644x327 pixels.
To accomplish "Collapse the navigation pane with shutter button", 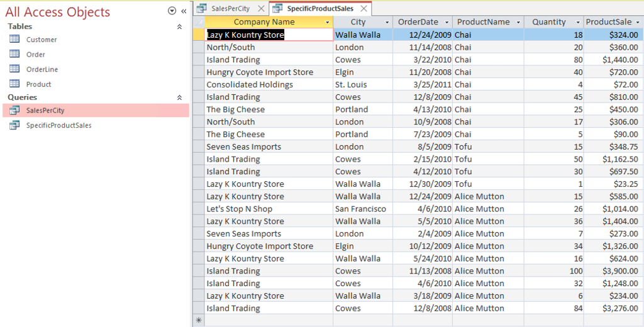I will pyautogui.click(x=184, y=11).
